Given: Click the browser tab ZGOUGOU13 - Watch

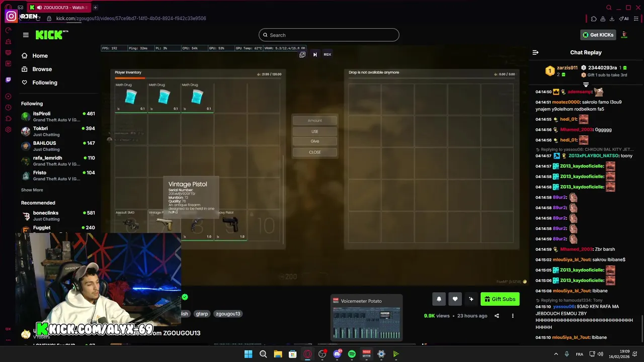Looking at the screenshot, I should [59, 8].
